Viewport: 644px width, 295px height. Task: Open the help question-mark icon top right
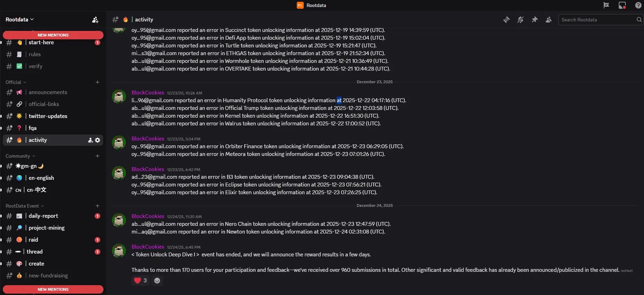(638, 5)
